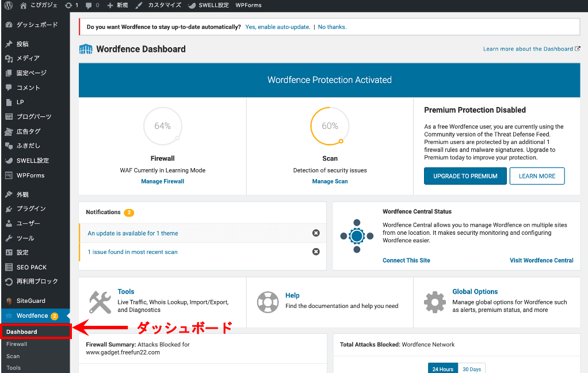Open WPForms in the top admin bar
The width and height of the screenshot is (588, 373).
pos(248,5)
